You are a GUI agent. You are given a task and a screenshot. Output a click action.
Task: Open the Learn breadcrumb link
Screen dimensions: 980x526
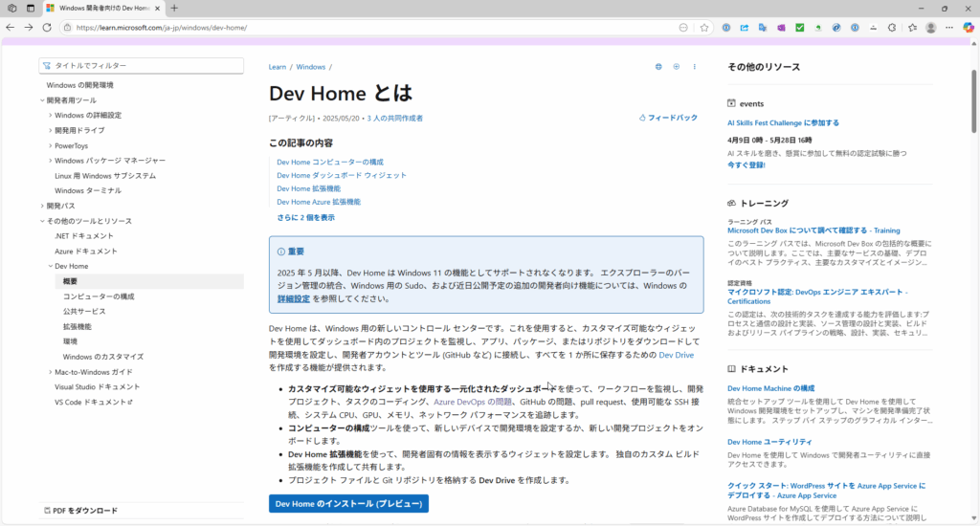pos(278,67)
